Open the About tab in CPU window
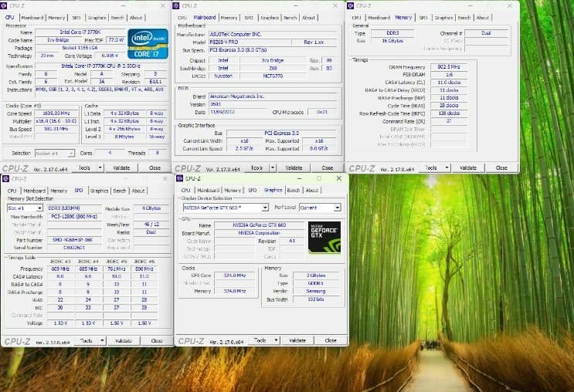Image resolution: width=574 pixels, height=392 pixels. click(136, 18)
